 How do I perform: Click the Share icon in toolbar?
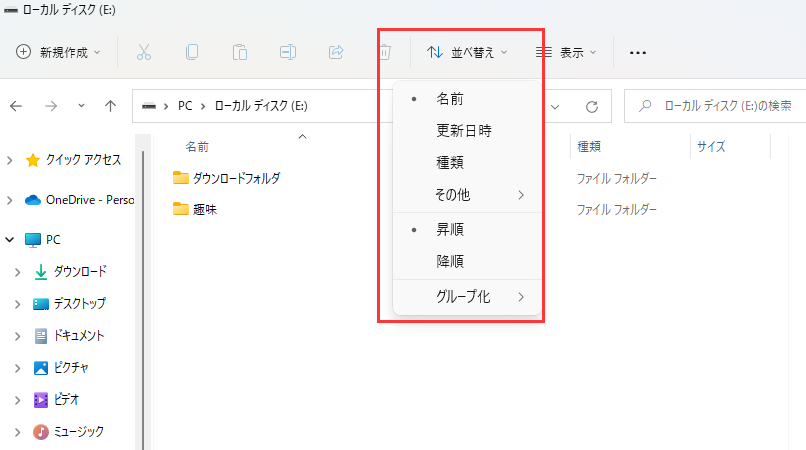click(x=336, y=52)
